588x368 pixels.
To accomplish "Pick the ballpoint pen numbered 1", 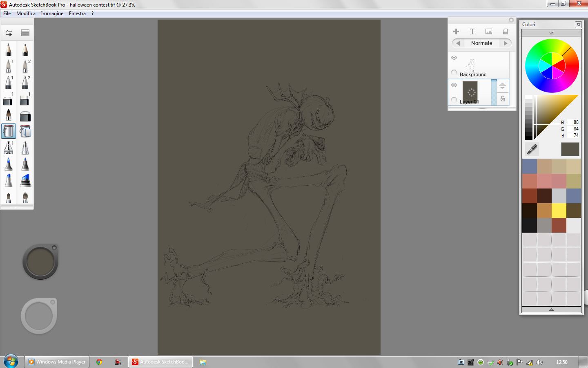I will coord(9,82).
